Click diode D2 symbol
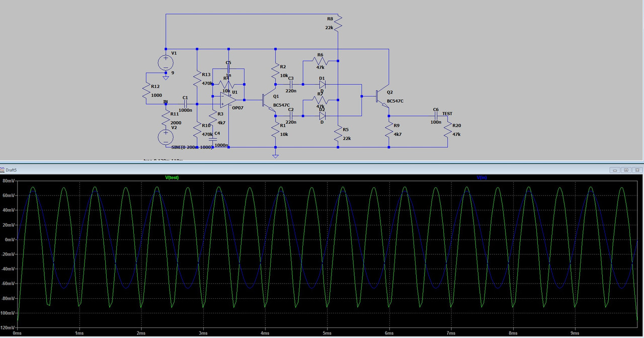The image size is (644, 338). point(322,116)
